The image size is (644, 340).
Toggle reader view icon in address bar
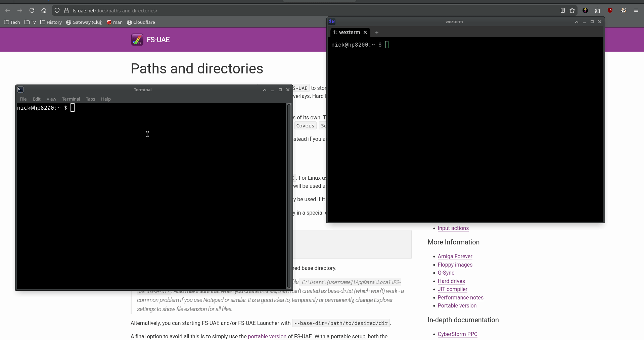[x=563, y=10]
